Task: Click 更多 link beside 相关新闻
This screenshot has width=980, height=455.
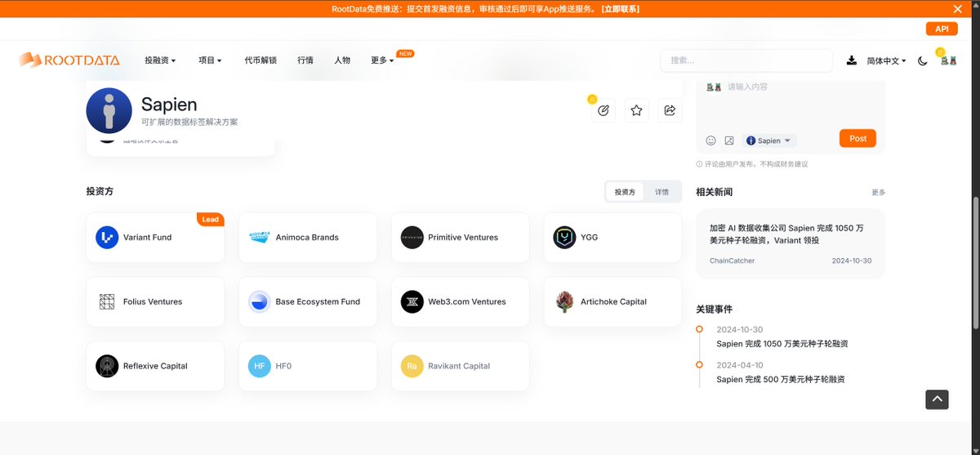Action: tap(878, 193)
